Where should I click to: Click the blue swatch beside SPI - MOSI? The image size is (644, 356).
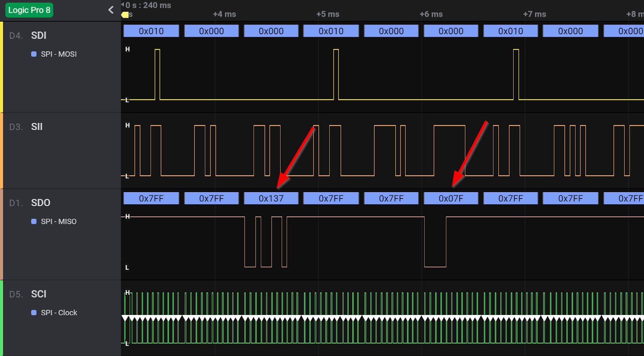(34, 54)
